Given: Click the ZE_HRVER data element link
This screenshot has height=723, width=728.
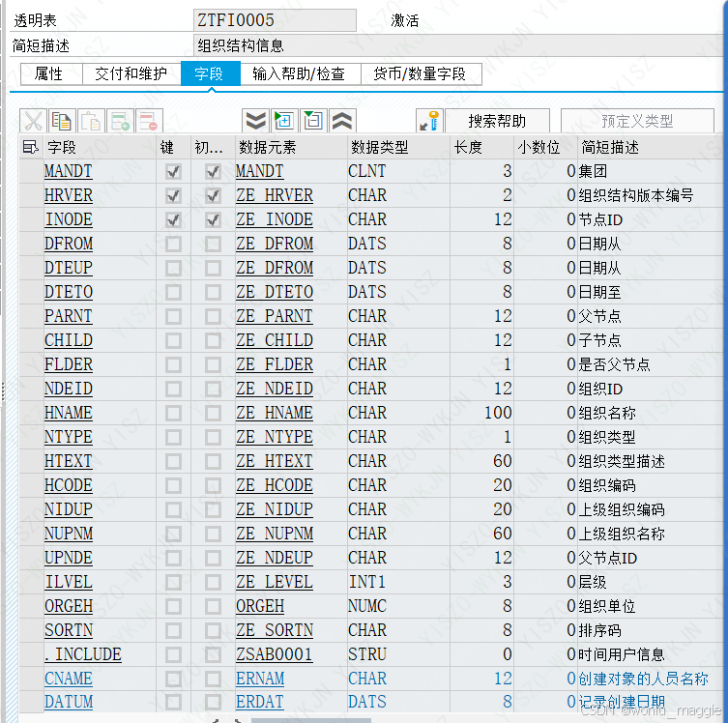Looking at the screenshot, I should [275, 196].
